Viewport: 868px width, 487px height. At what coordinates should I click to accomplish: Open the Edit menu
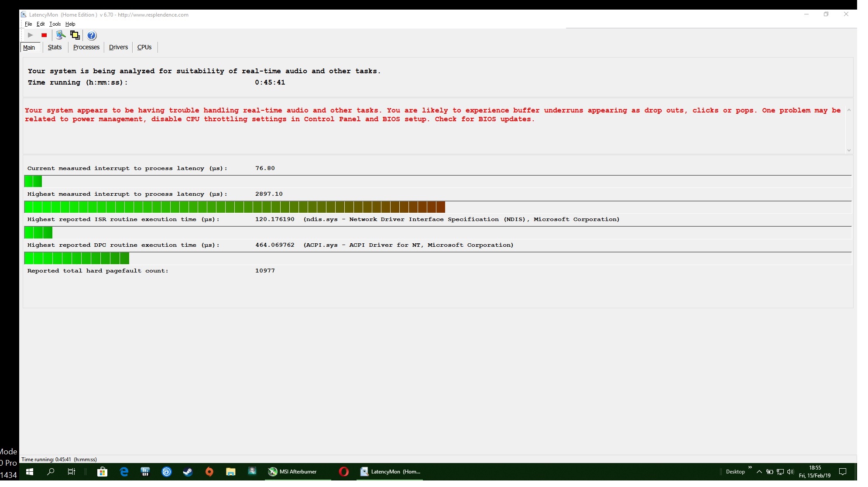click(x=41, y=24)
